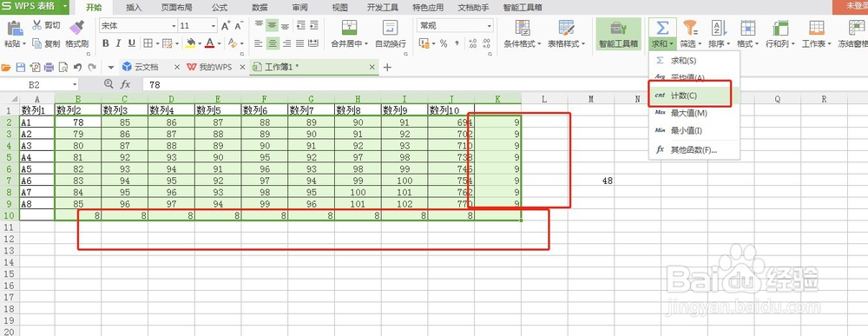Apply fill color bucket icon
The height and width of the screenshot is (336, 868).
(x=190, y=43)
